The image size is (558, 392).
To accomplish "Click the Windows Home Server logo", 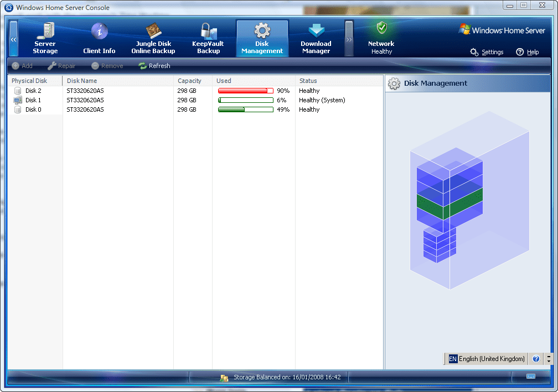I will click(502, 30).
